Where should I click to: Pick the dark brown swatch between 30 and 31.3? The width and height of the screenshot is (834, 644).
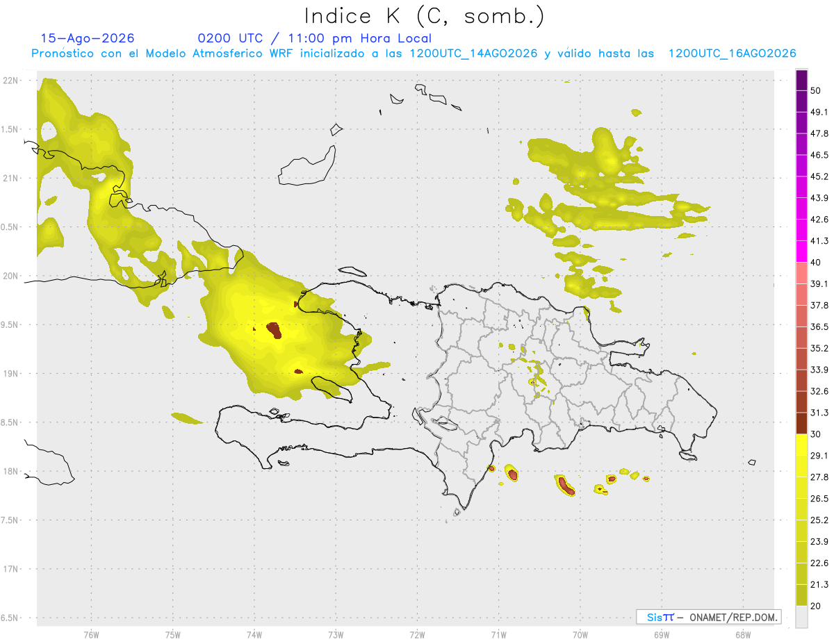pos(801,424)
